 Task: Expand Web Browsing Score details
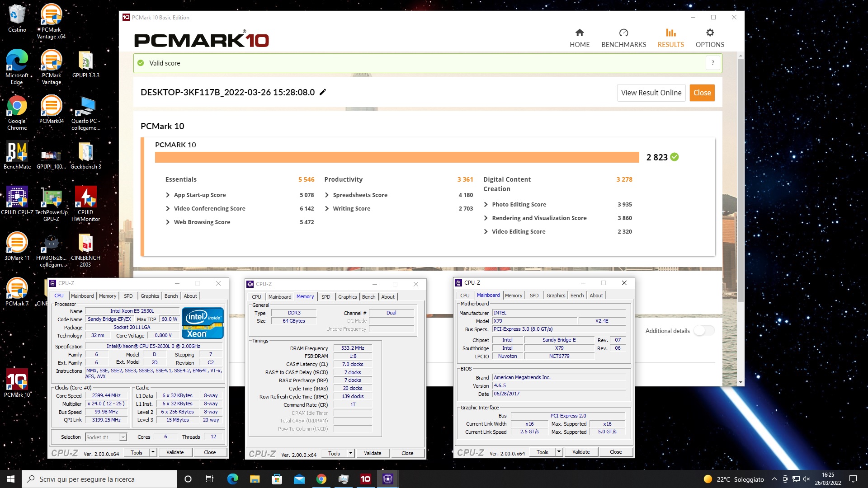168,222
